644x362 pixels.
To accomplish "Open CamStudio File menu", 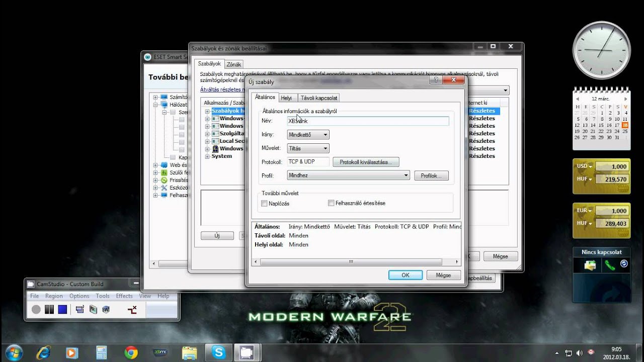I will click(35, 296).
